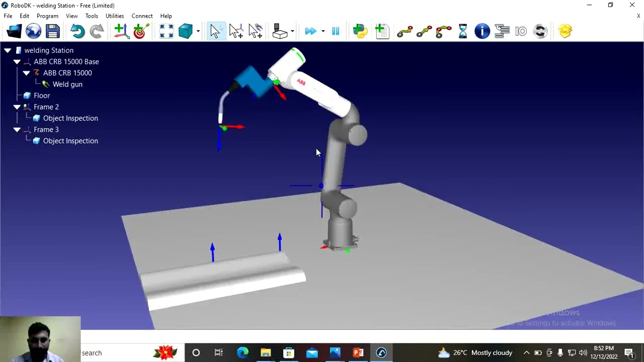Select the ABB CRB 15000 robot item
This screenshot has height=362, width=644.
(x=67, y=73)
